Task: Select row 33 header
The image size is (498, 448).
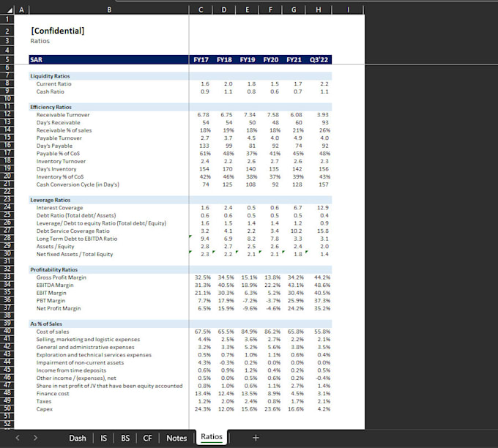Action: tap(7, 277)
